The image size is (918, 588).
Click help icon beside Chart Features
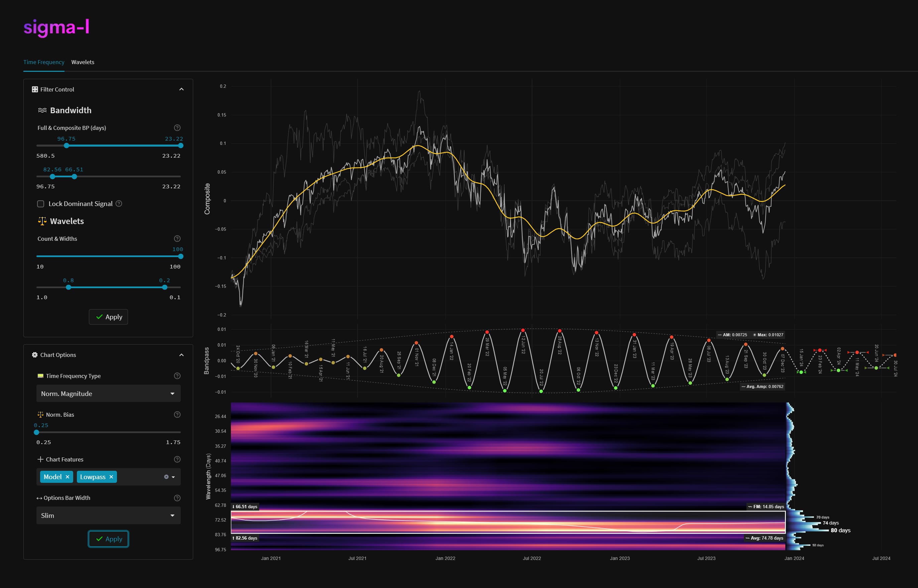click(x=177, y=459)
